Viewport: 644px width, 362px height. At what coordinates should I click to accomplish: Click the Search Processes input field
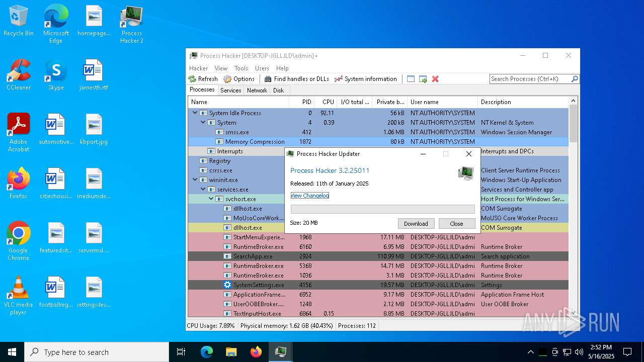pyautogui.click(x=530, y=79)
